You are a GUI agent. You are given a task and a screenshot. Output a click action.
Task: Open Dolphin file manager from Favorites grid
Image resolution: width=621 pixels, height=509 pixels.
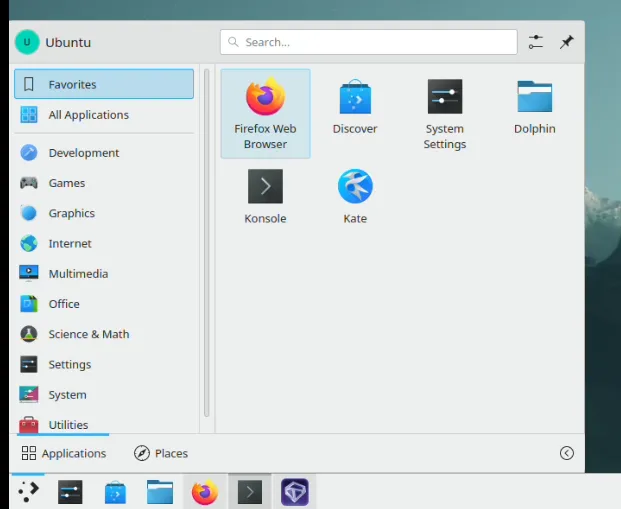[x=534, y=114]
